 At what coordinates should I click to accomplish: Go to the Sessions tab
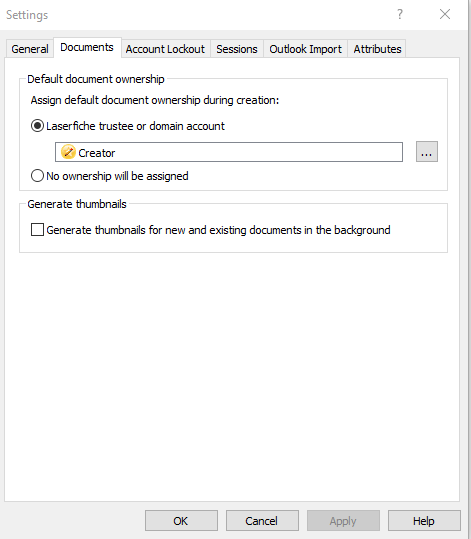point(237,49)
